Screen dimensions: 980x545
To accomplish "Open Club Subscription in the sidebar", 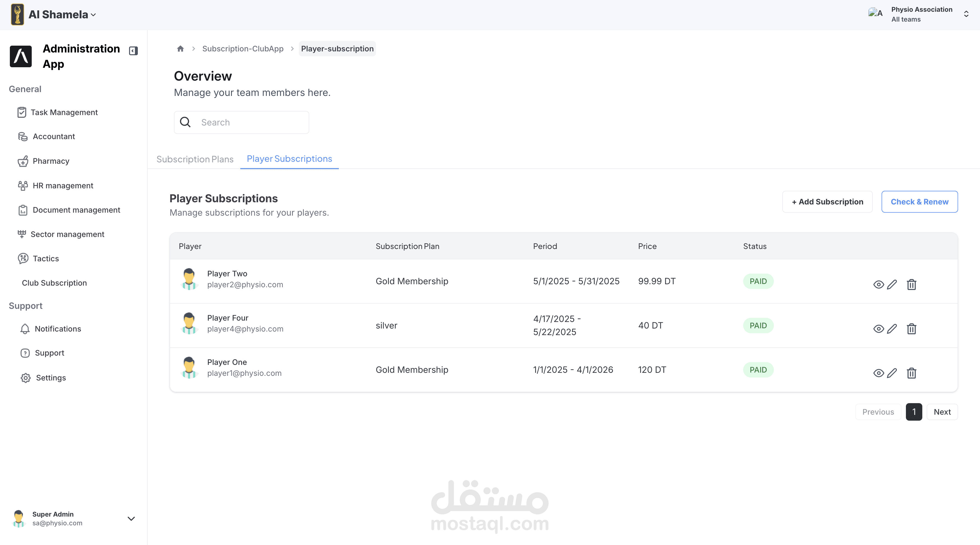I will pos(54,283).
